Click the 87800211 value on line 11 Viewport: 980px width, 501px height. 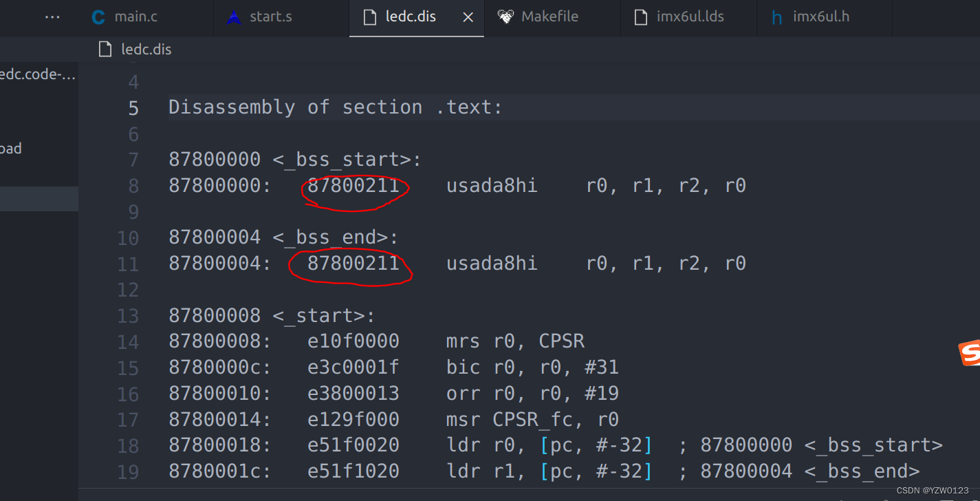pos(353,264)
